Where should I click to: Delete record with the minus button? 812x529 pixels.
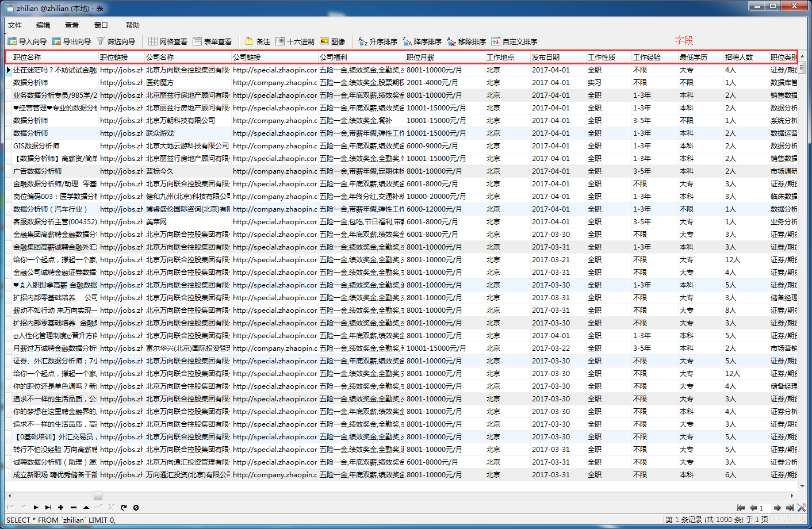click(74, 507)
